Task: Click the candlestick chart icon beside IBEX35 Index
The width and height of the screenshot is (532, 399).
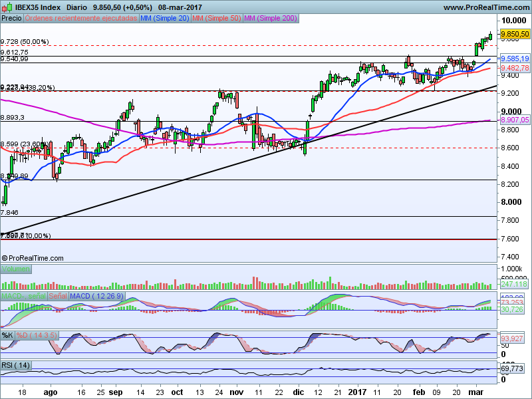Action: [7, 7]
